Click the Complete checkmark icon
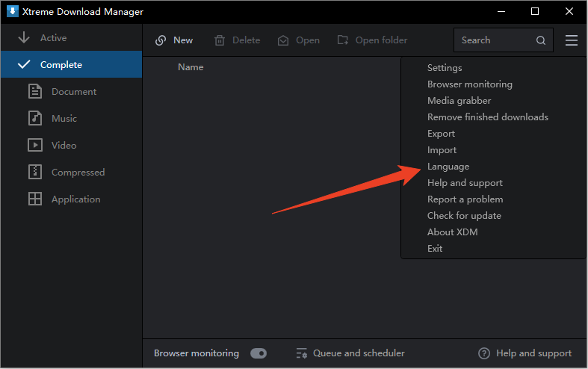The image size is (588, 369). pos(24,64)
